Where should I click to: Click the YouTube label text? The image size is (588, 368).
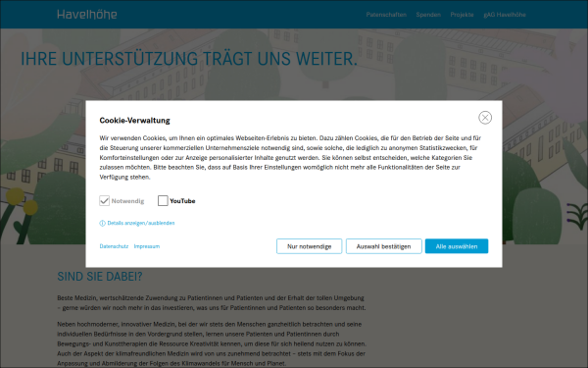pos(182,201)
